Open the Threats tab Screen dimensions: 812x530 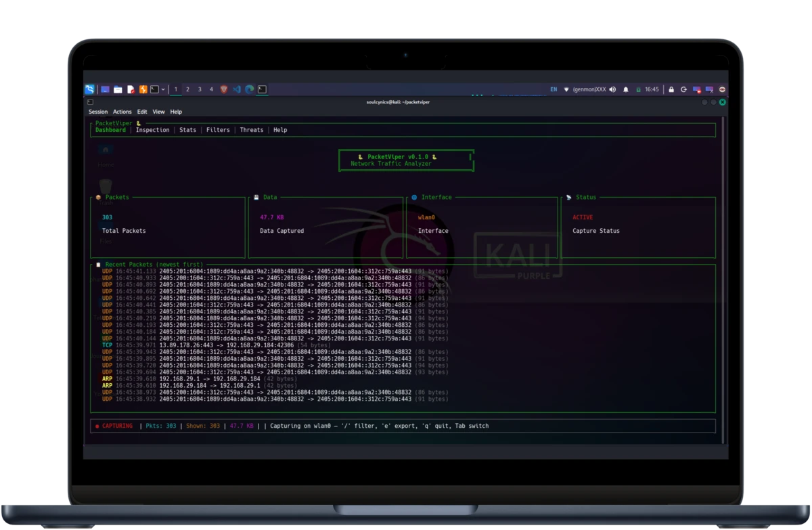point(252,130)
